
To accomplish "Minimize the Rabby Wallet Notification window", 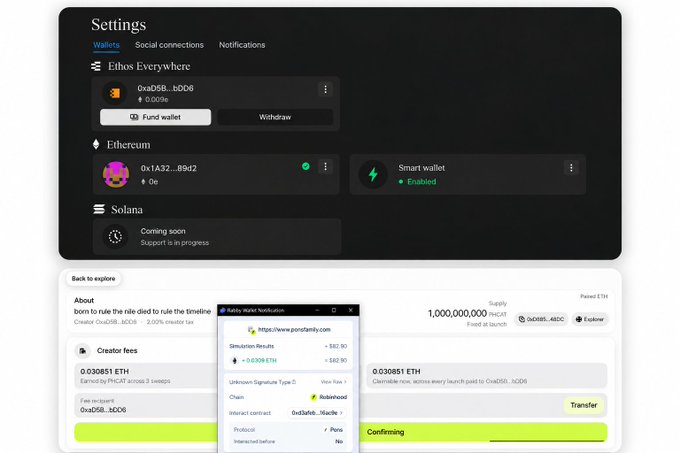I will [317, 310].
